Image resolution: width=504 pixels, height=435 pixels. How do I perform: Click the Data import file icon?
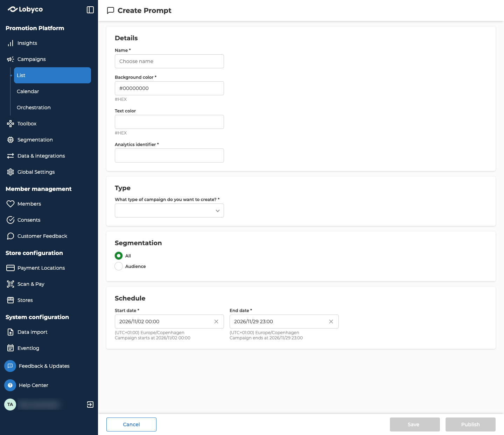coord(10,332)
